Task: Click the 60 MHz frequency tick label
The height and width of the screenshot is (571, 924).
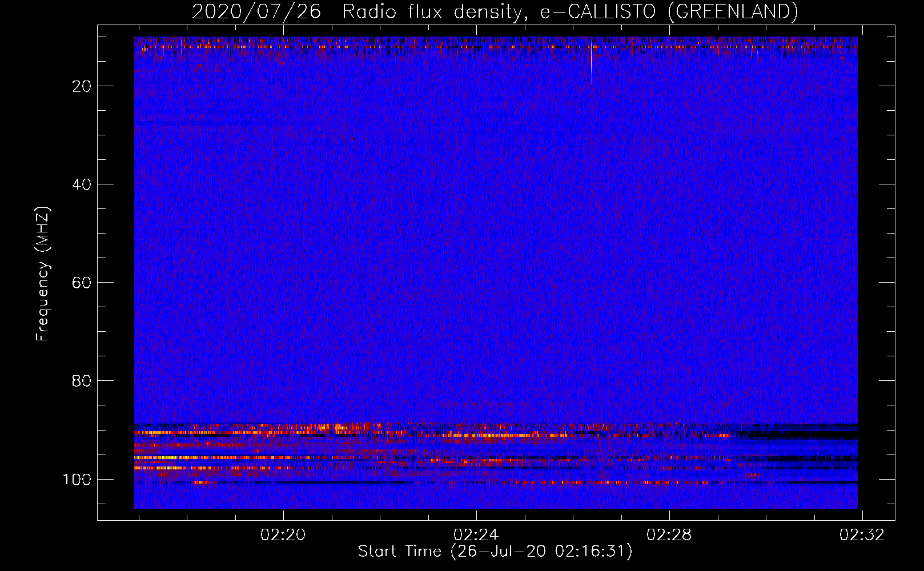Action: (82, 283)
